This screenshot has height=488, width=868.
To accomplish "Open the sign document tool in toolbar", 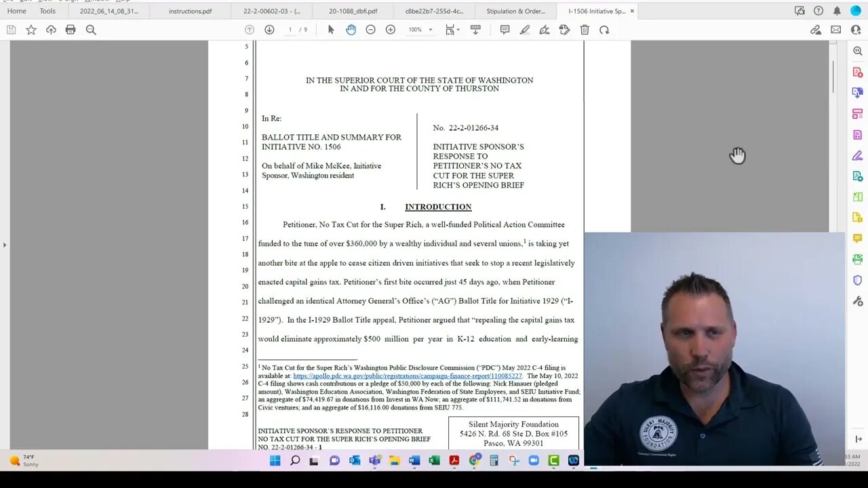I will (545, 30).
